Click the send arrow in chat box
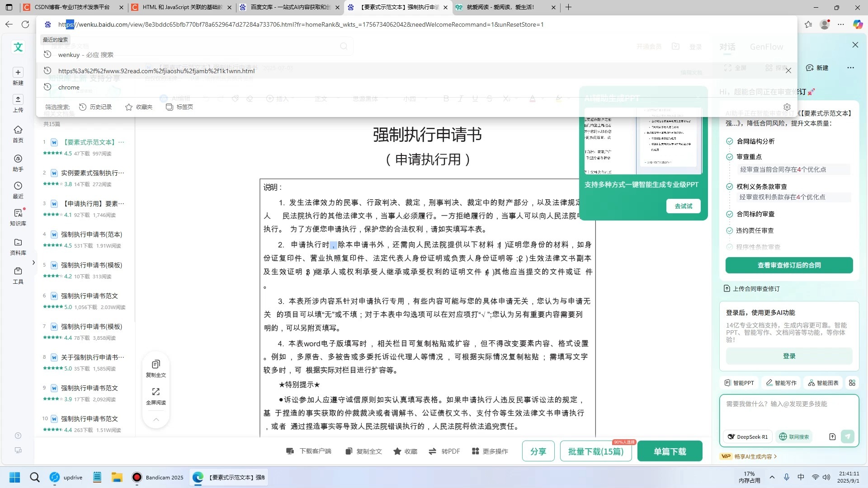 coord(847,436)
